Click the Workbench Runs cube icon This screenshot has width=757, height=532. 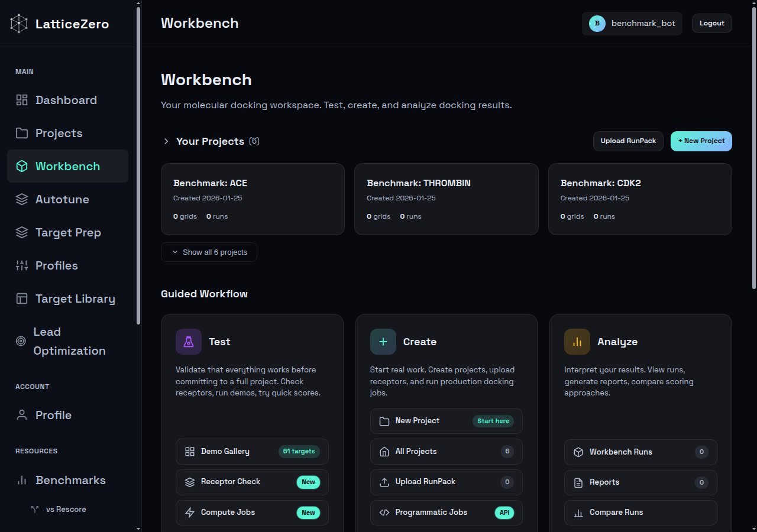coord(578,452)
